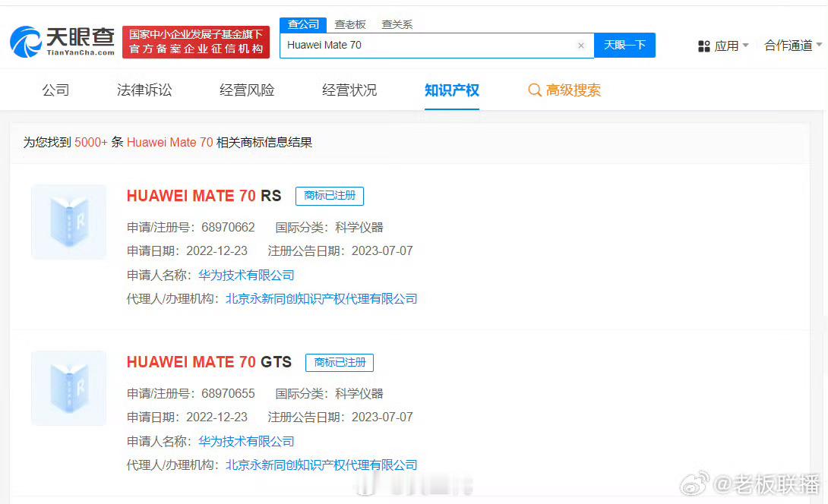This screenshot has width=828, height=504.
Task: Open the 经营风险 category tab
Action: click(247, 90)
